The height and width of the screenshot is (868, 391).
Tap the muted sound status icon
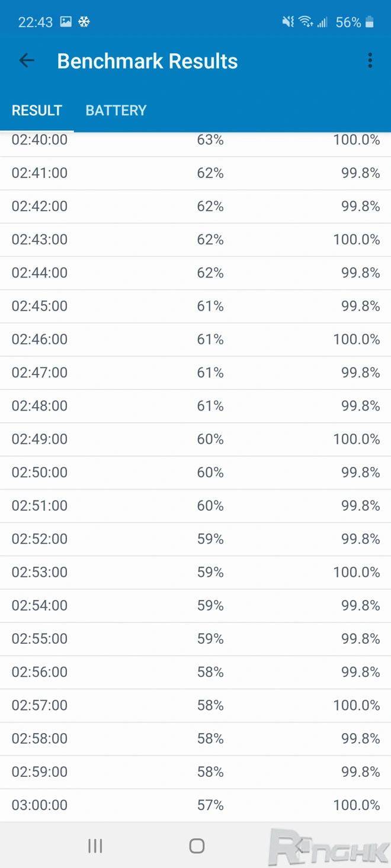pos(288,22)
